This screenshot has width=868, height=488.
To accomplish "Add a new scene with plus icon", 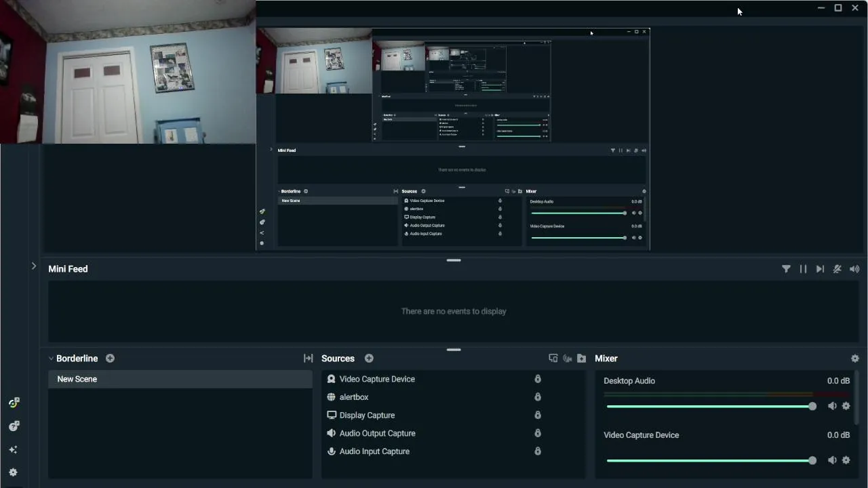I will (x=110, y=359).
